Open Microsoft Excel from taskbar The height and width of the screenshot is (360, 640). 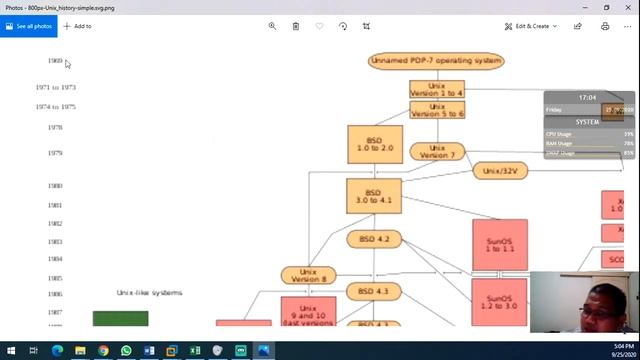coord(195,351)
